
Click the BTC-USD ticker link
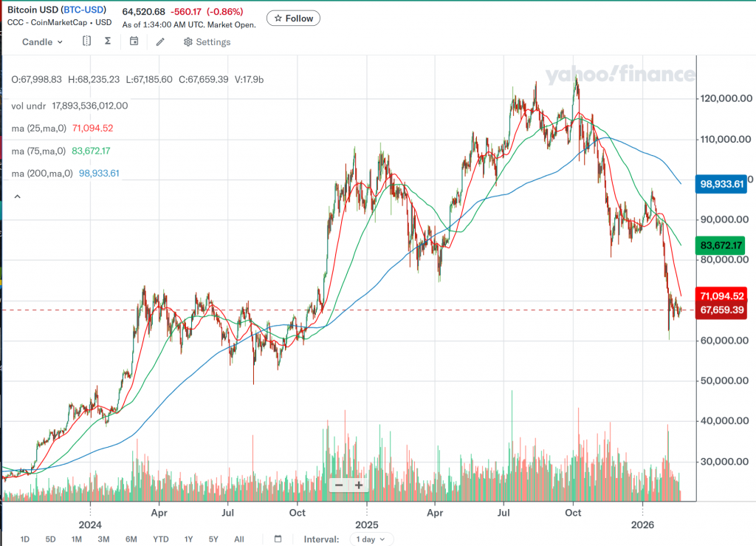tap(83, 10)
